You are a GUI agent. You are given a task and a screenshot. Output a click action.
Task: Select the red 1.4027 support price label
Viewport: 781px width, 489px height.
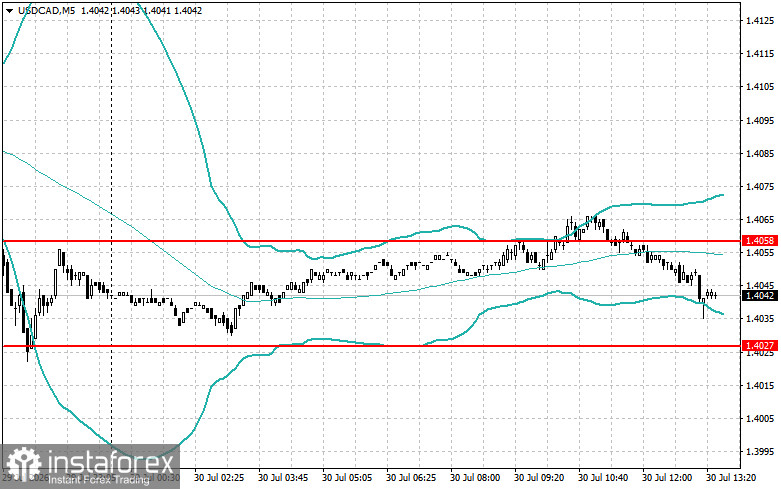point(760,345)
